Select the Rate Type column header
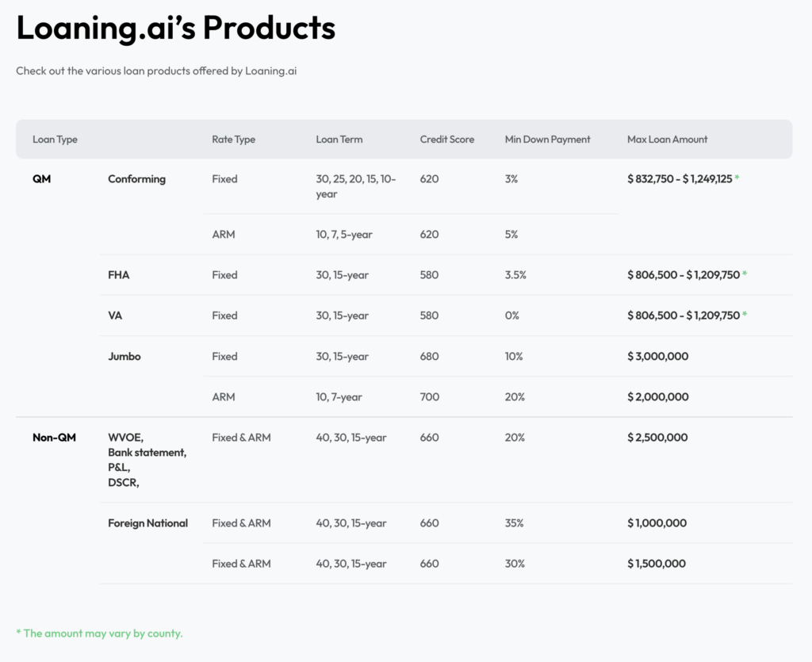The height and width of the screenshot is (662, 812). [x=233, y=140]
